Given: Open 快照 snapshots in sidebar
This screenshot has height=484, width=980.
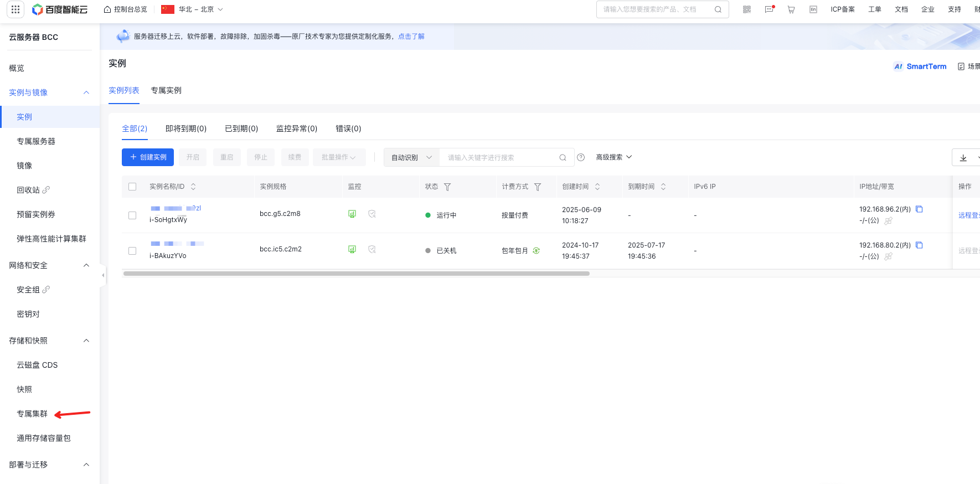Looking at the screenshot, I should [x=24, y=389].
